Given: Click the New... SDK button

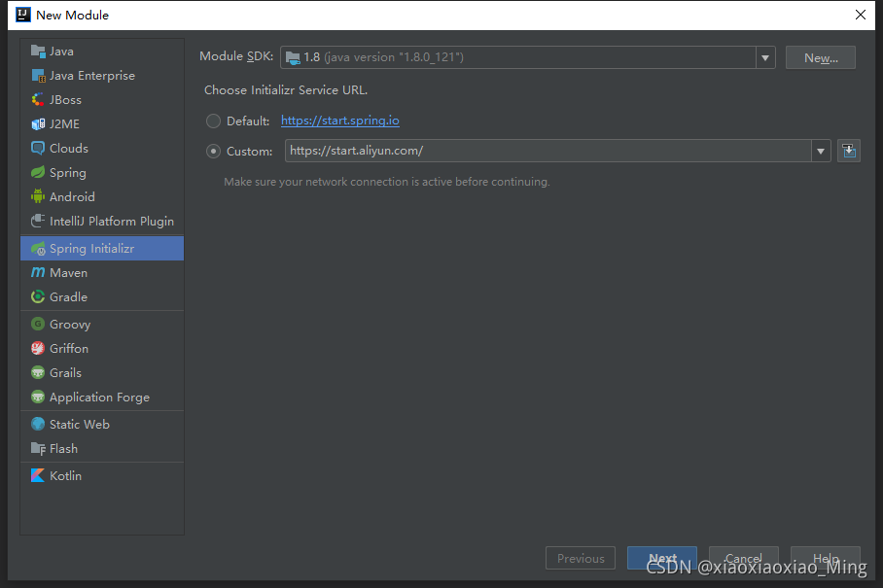Looking at the screenshot, I should 821,57.
